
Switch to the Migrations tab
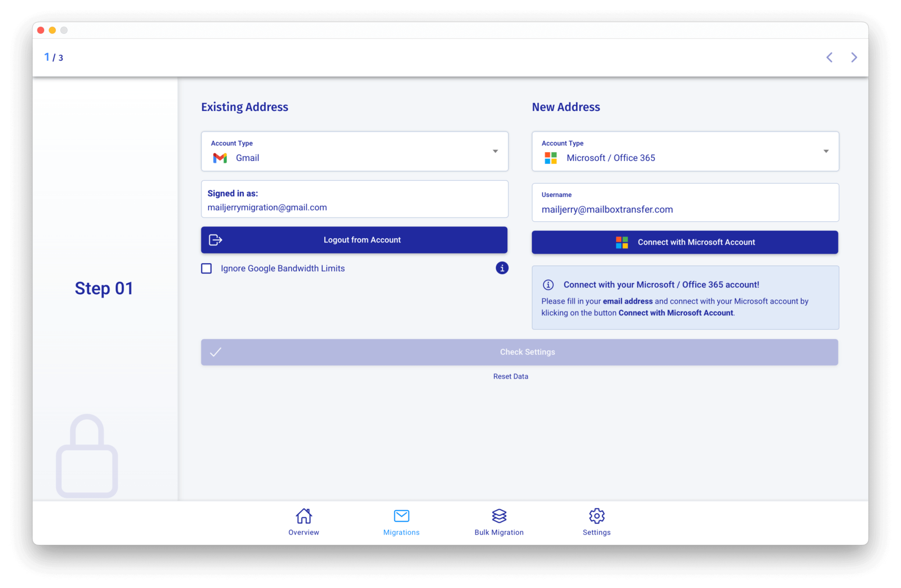tap(401, 522)
